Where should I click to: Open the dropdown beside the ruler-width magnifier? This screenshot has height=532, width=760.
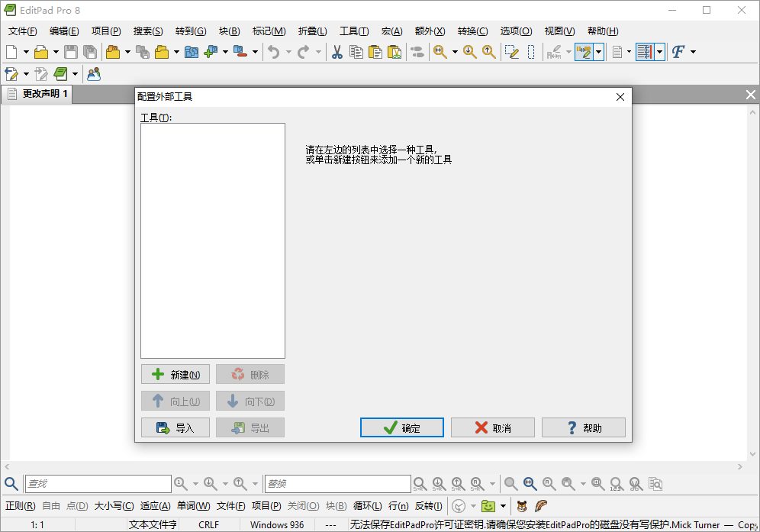point(455,52)
